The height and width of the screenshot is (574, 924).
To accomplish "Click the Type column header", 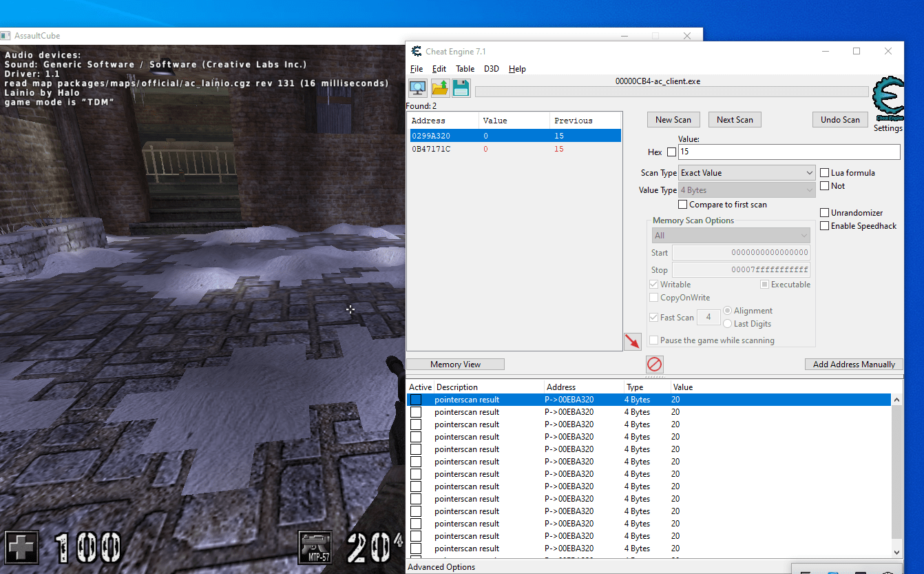I will [647, 387].
